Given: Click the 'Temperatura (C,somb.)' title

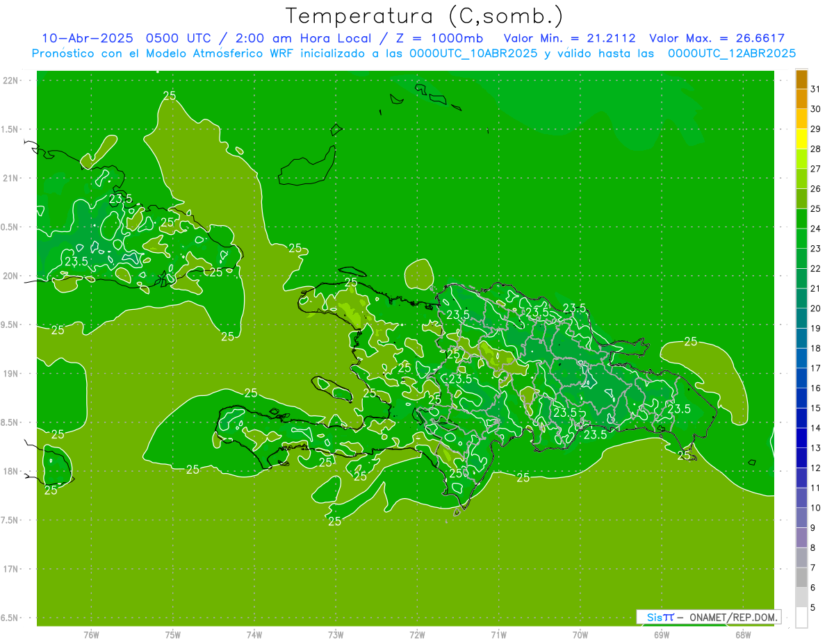Looking at the screenshot, I should (x=424, y=16).
